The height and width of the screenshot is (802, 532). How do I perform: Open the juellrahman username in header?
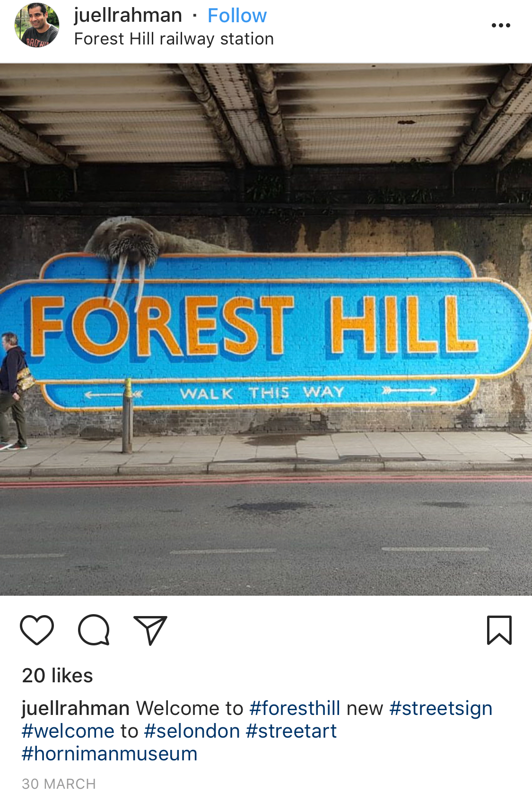tap(128, 15)
